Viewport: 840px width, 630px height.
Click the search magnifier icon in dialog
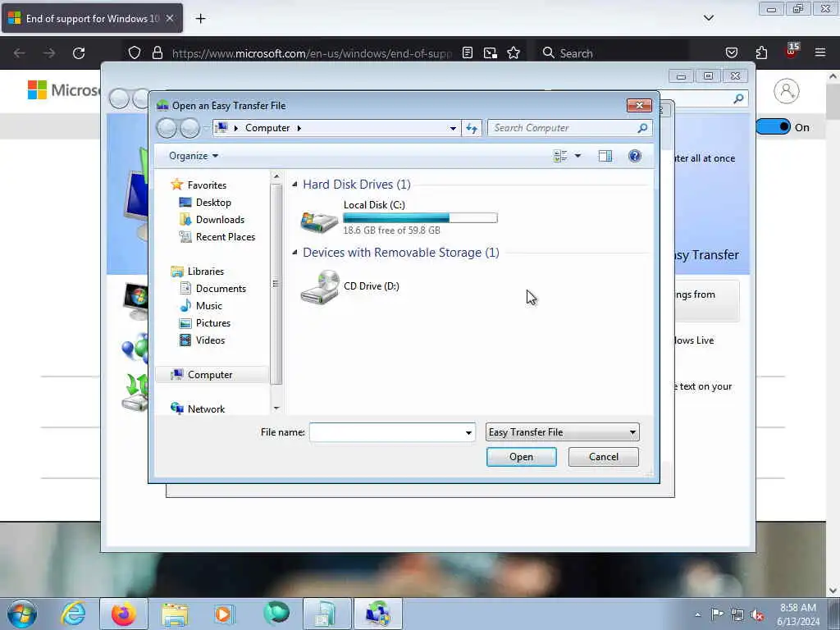642,128
